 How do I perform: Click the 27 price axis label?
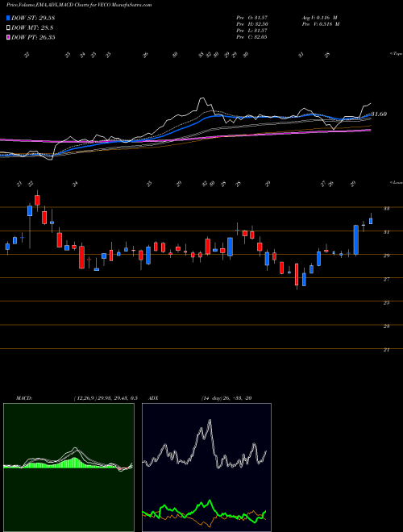pyautogui.click(x=386, y=279)
